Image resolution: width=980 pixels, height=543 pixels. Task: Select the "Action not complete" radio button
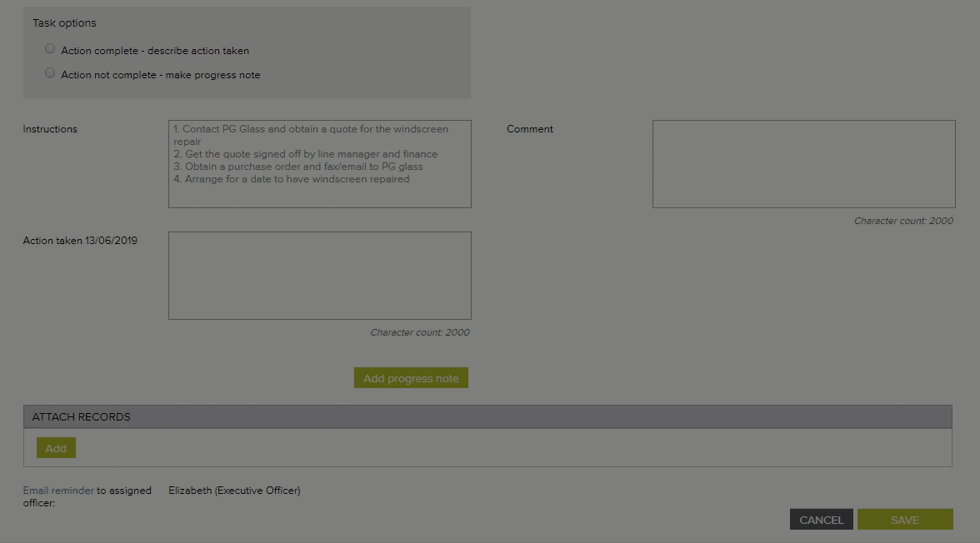tap(50, 73)
